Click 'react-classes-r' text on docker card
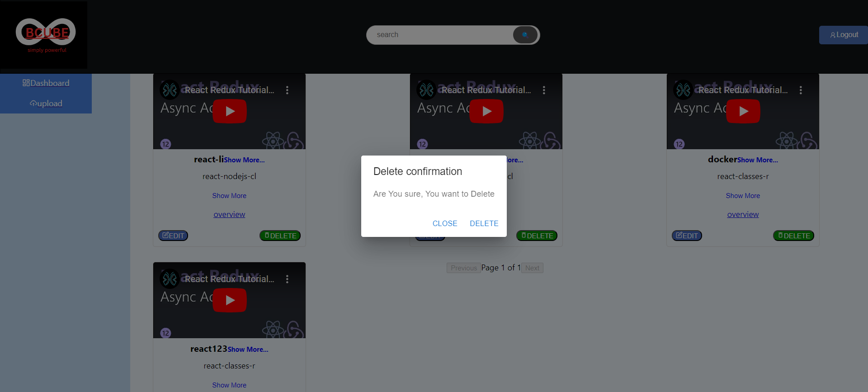 coord(743,176)
